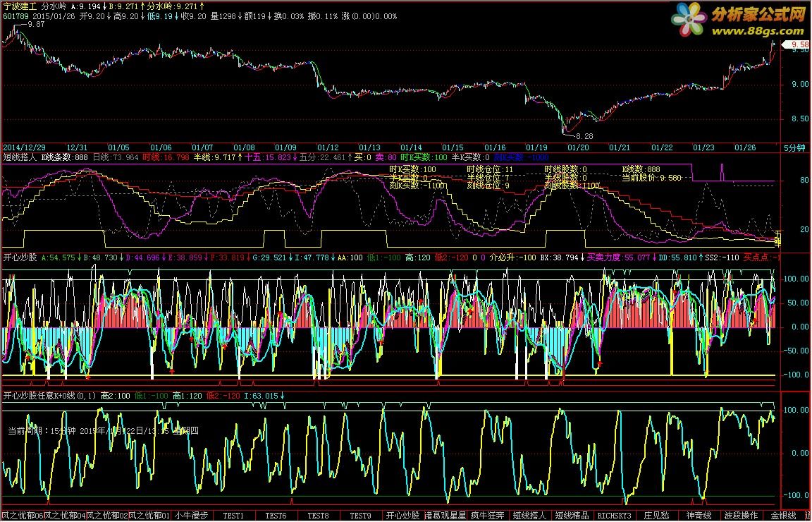Select the 风之忧郁02 tab
This screenshot has width=812, height=522.
(107, 516)
